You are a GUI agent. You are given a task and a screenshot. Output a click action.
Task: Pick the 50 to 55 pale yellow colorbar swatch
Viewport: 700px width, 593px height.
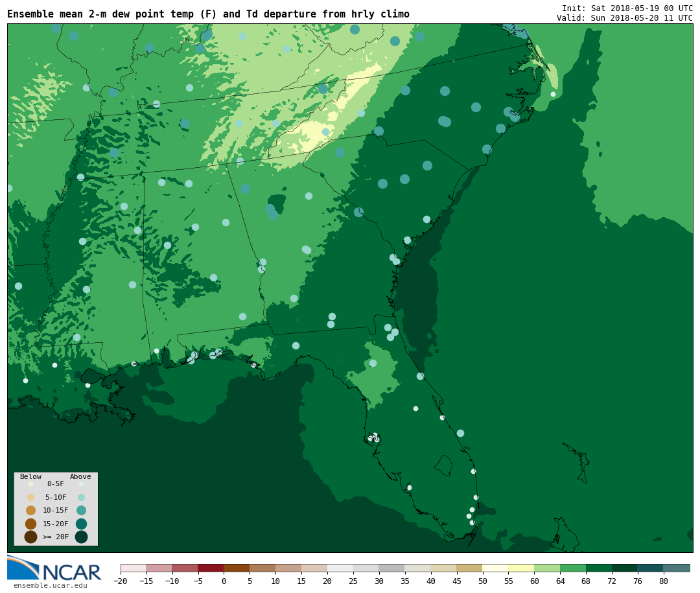(x=496, y=568)
